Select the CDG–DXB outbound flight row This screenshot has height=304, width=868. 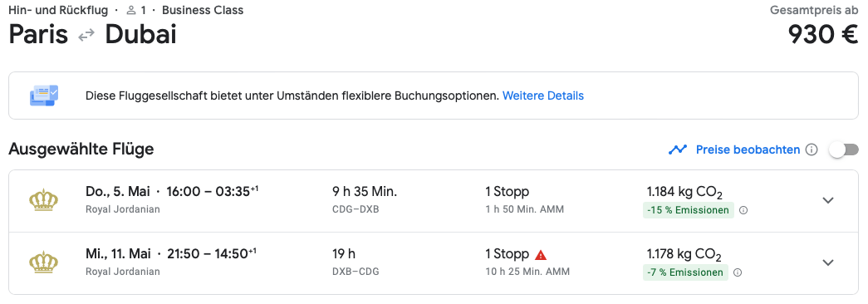tap(434, 201)
